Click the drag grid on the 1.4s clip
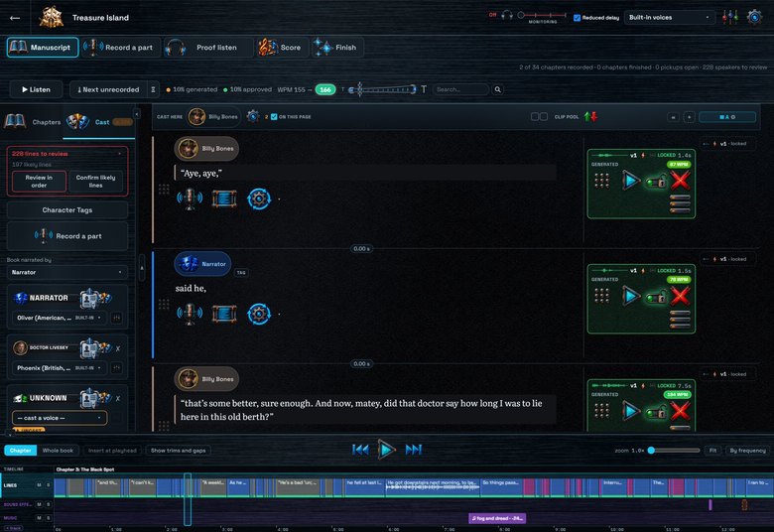Screen dimensions: 774x532 click(601, 181)
